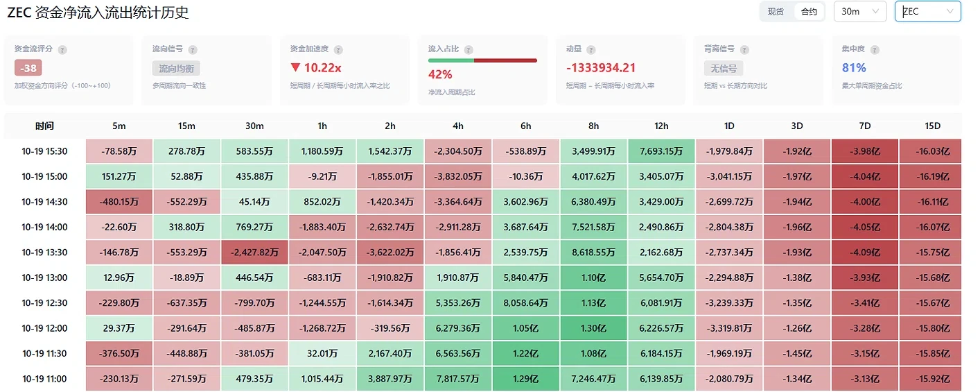Click the 15m column header
This screenshot has width=980, height=392.
(186, 126)
